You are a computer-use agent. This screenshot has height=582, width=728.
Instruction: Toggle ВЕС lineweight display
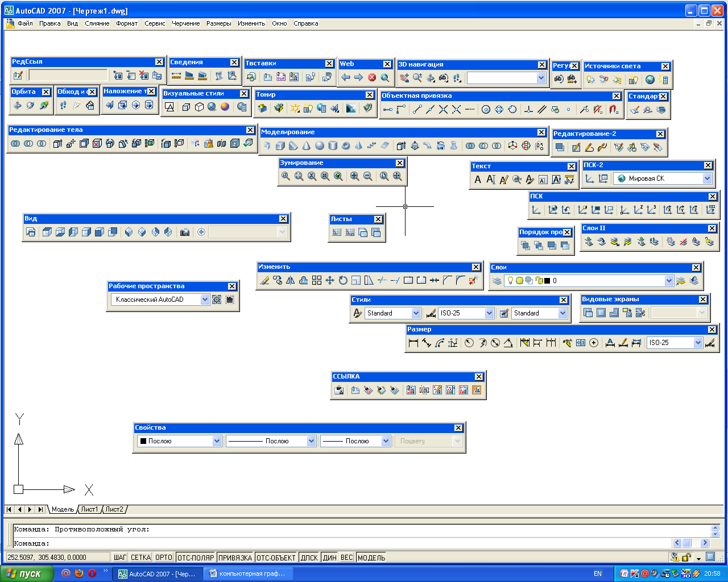(x=347, y=558)
